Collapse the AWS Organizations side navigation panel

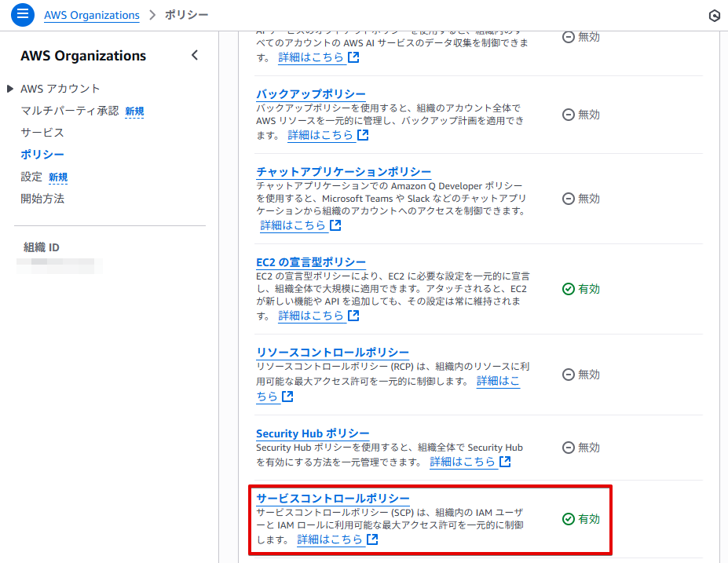point(195,55)
